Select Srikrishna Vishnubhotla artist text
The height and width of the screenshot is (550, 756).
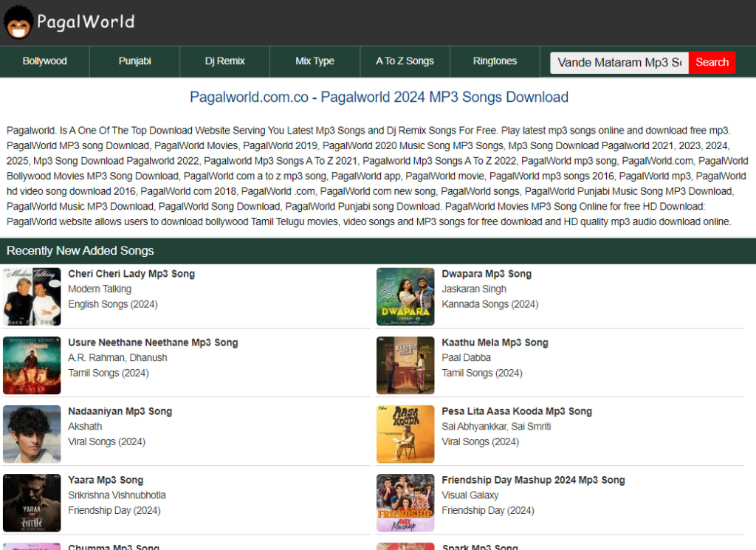coord(117,495)
